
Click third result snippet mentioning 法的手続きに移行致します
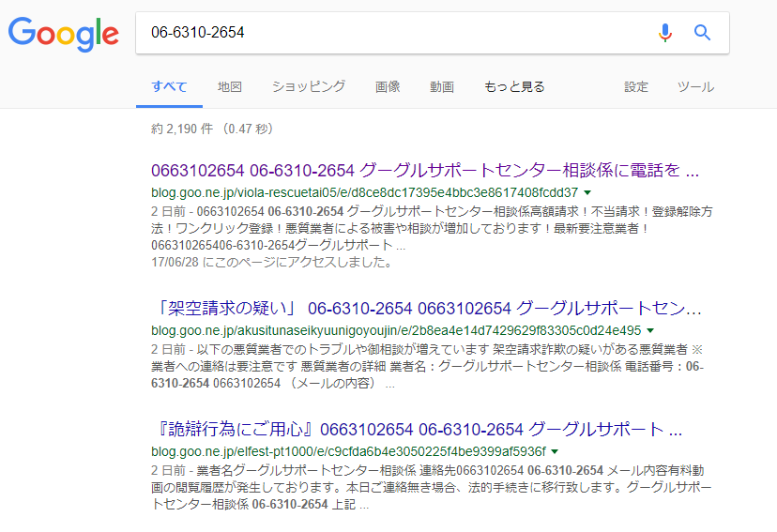[431, 487]
